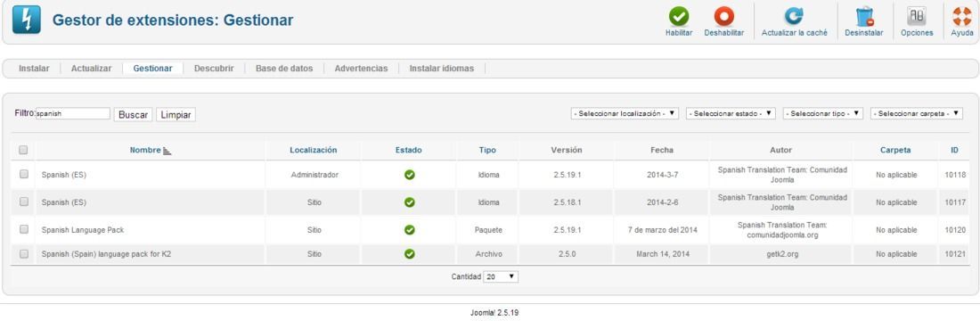
Task: Sort by the Tipo column header
Action: 487,150
